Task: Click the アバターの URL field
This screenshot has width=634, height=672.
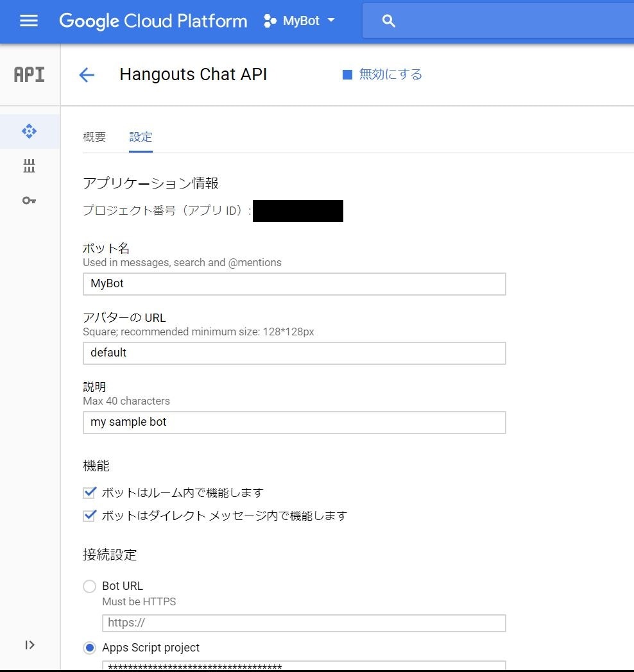Action: [x=295, y=353]
